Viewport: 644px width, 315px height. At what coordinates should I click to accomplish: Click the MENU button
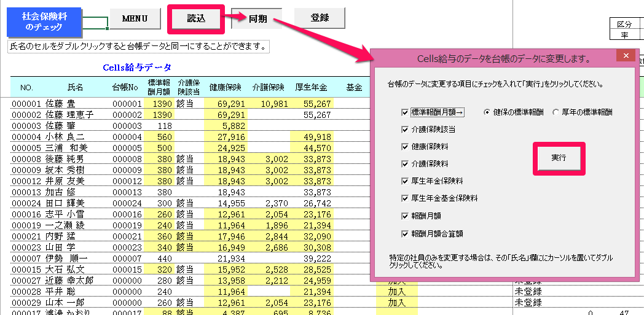[x=135, y=19]
